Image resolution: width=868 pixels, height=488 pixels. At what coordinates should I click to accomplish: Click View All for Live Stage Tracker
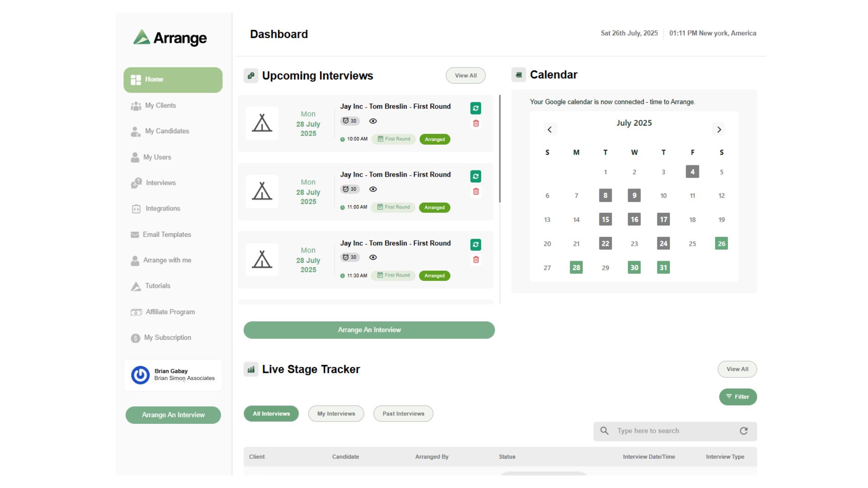point(737,369)
